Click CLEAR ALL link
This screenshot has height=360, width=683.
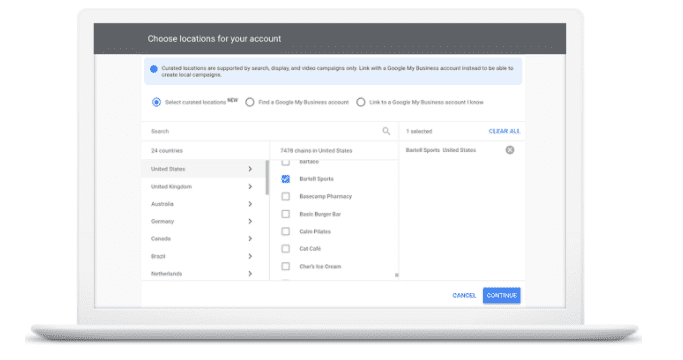[x=504, y=131]
